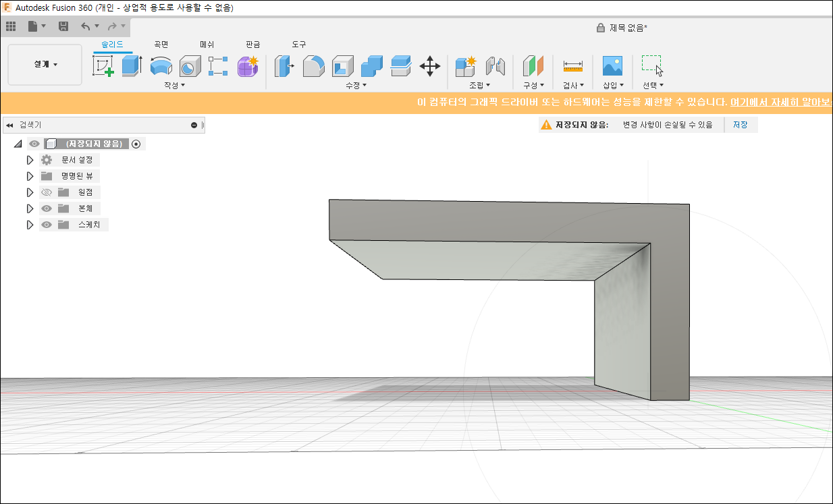
Task: Open the 수정 dropdown menu
Action: [x=356, y=86]
